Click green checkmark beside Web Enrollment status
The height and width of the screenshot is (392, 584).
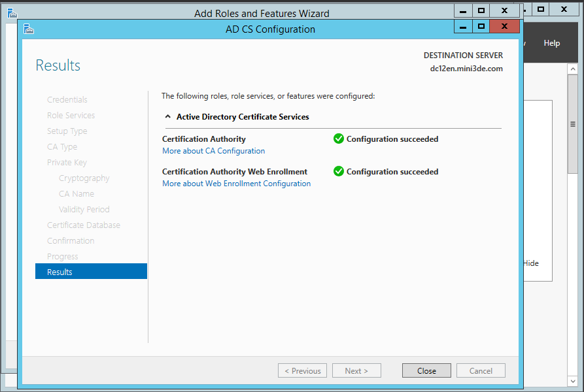pos(339,171)
